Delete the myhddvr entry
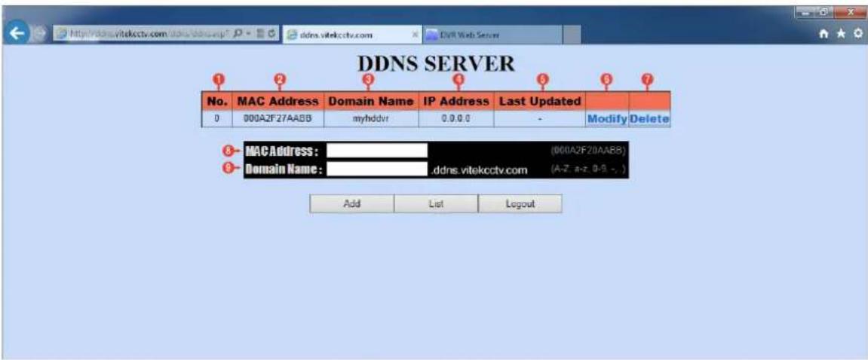This screenshot has width=868, height=360. pyautogui.click(x=650, y=119)
